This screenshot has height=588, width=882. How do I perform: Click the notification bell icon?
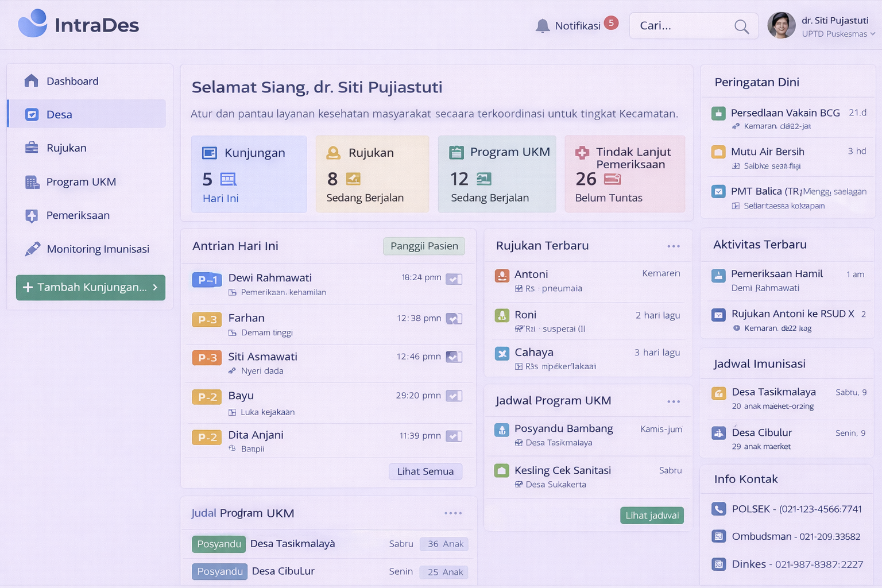[542, 26]
